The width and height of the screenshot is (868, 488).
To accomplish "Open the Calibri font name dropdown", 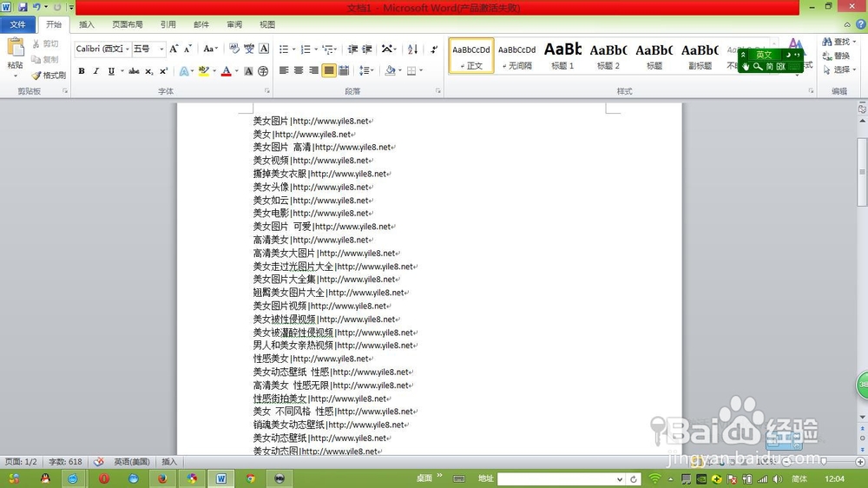I will click(128, 49).
